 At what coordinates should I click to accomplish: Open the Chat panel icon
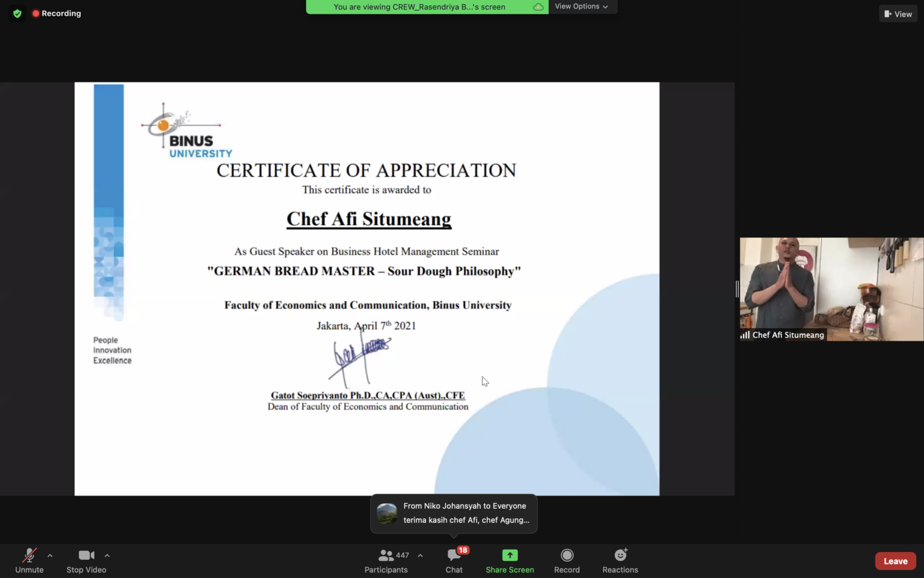coord(454,555)
